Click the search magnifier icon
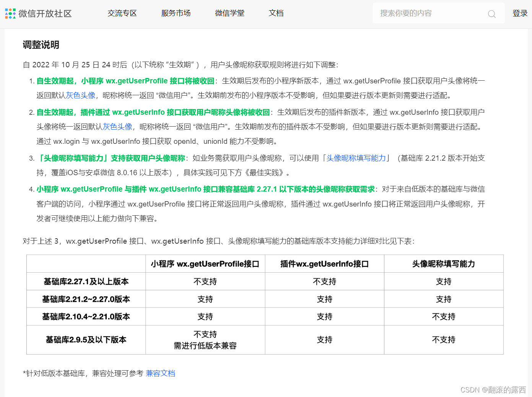Viewport: 532px width, 397px height. (x=492, y=14)
